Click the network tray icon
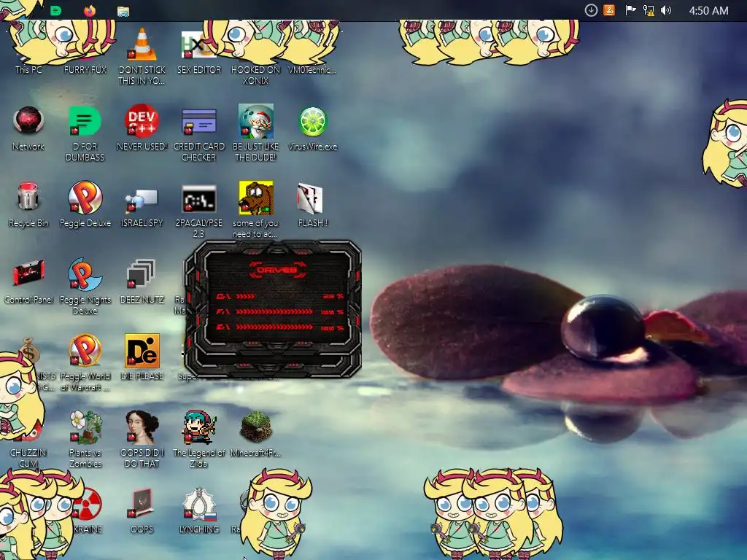 coord(649,10)
